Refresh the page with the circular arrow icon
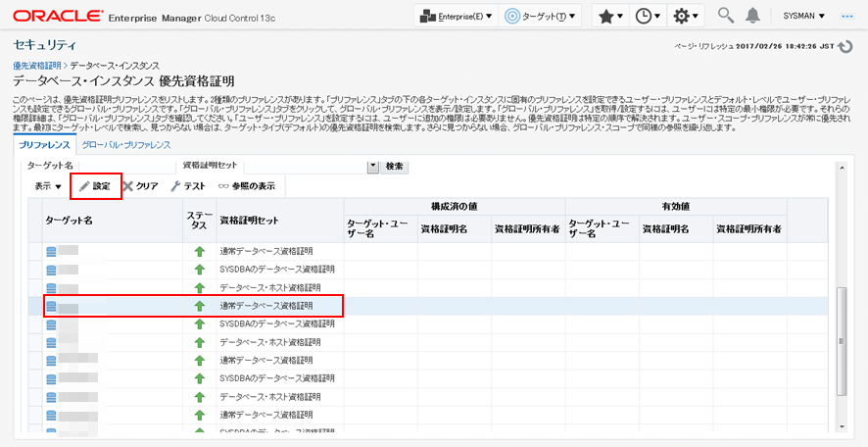This screenshot has height=447, width=868. click(x=845, y=47)
